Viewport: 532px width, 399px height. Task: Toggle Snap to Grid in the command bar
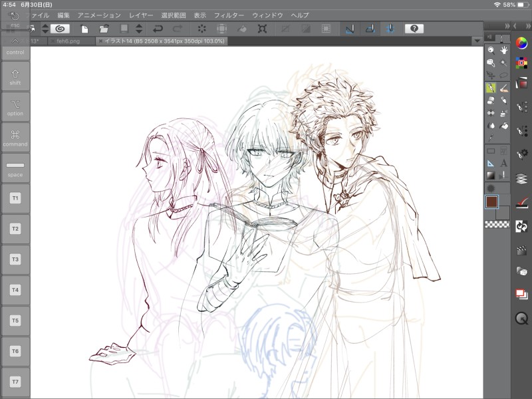(x=390, y=29)
